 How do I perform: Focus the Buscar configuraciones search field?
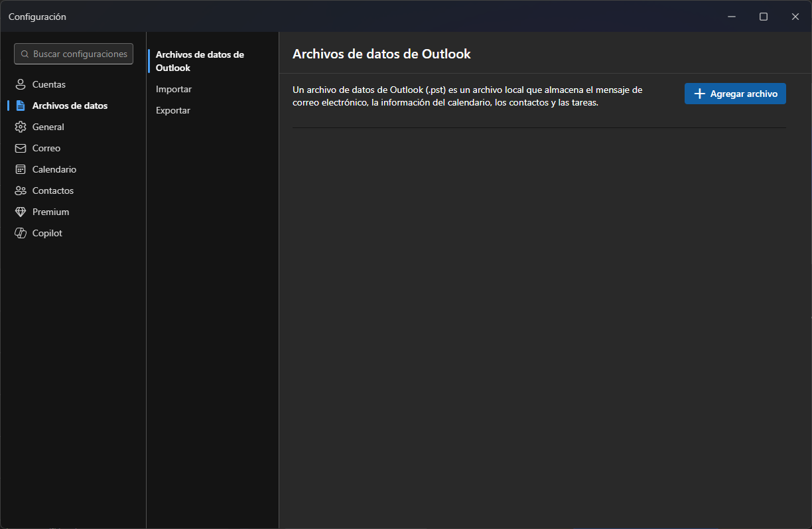point(74,54)
